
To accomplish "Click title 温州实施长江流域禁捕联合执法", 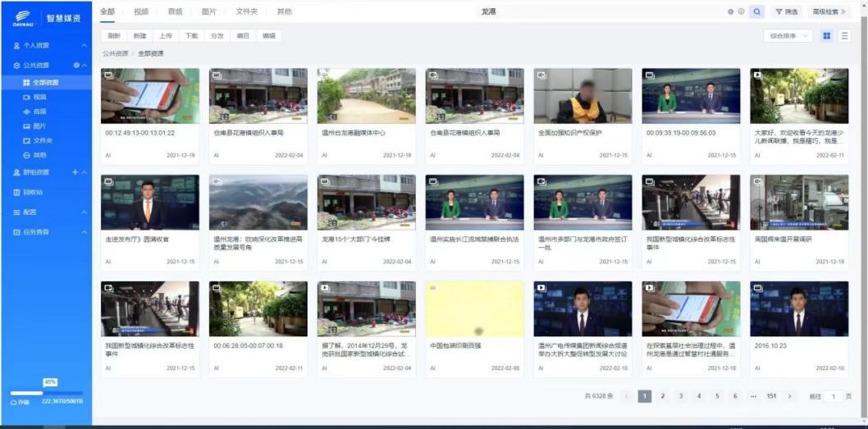I will [474, 240].
